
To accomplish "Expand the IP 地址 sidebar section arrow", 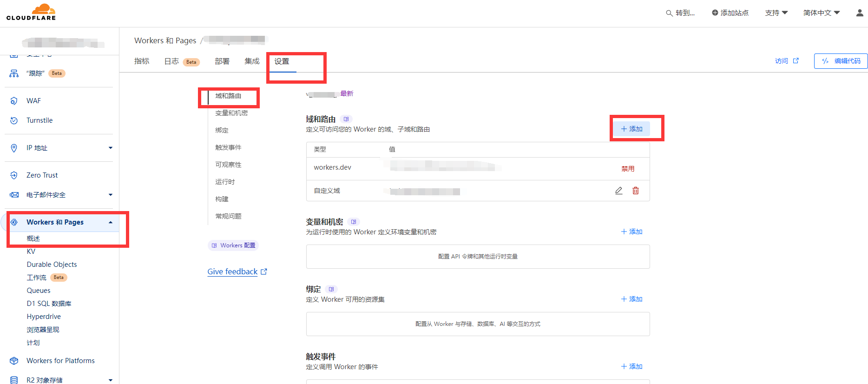I will click(x=111, y=148).
